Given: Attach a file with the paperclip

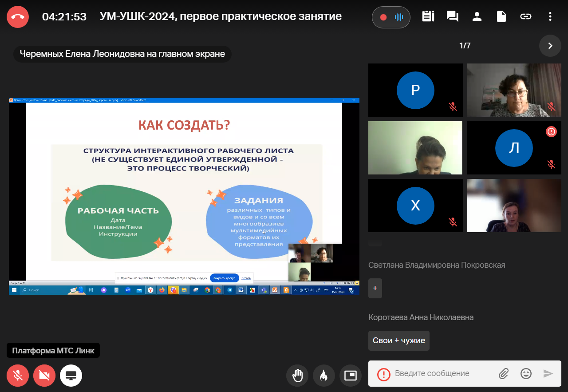Looking at the screenshot, I should (x=503, y=373).
